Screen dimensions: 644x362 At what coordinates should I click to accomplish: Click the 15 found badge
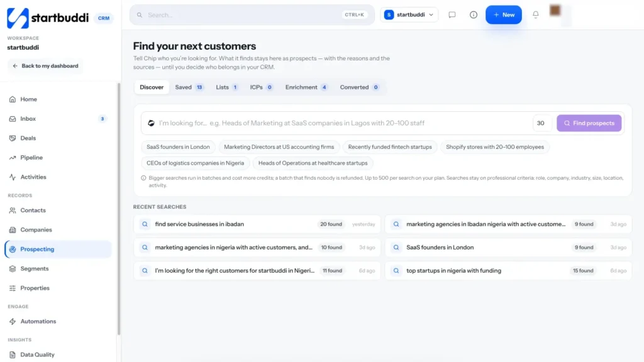[583, 271]
